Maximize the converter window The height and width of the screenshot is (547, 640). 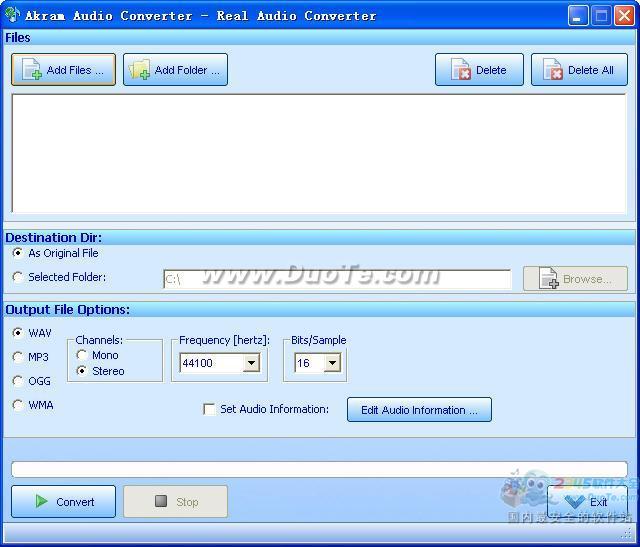[601, 16]
